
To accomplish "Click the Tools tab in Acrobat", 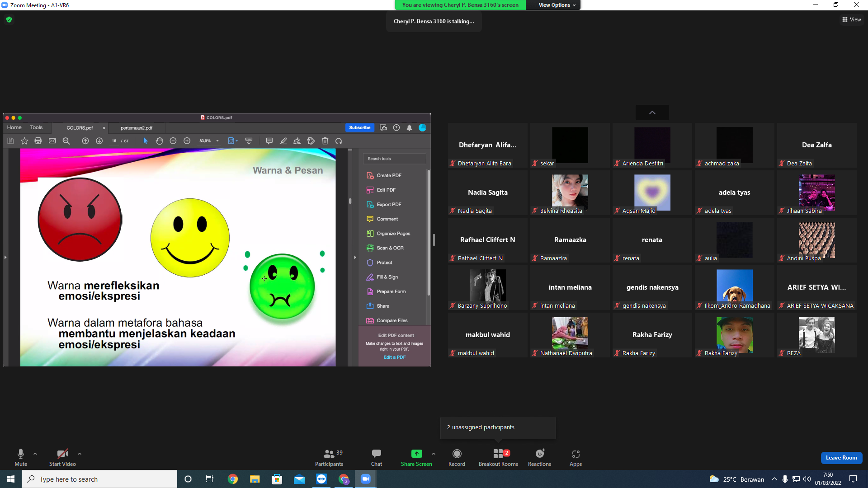I will point(36,127).
